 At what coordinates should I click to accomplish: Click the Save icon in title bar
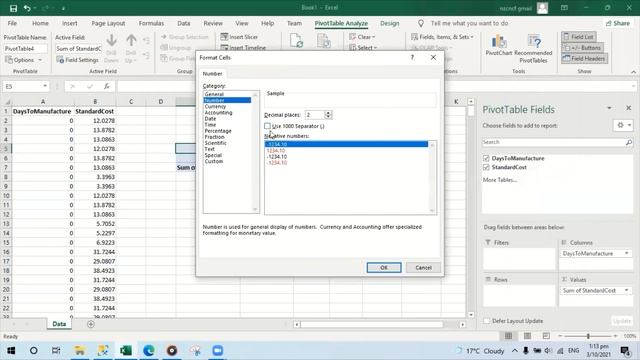tap(13, 8)
